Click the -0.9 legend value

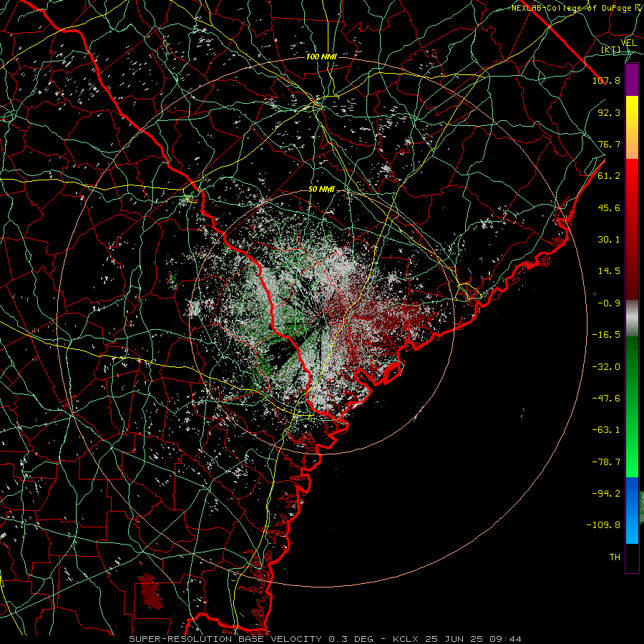click(609, 303)
